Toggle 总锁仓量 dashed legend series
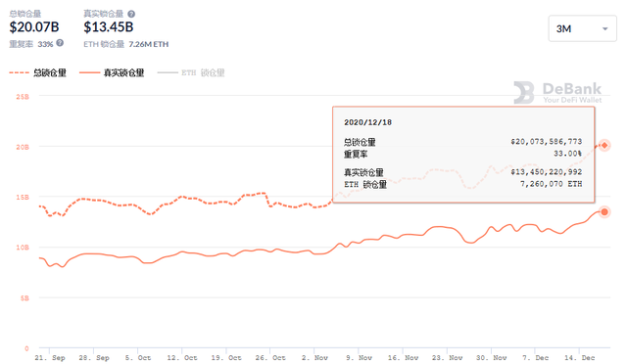The width and height of the screenshot is (627, 364). (x=37, y=72)
